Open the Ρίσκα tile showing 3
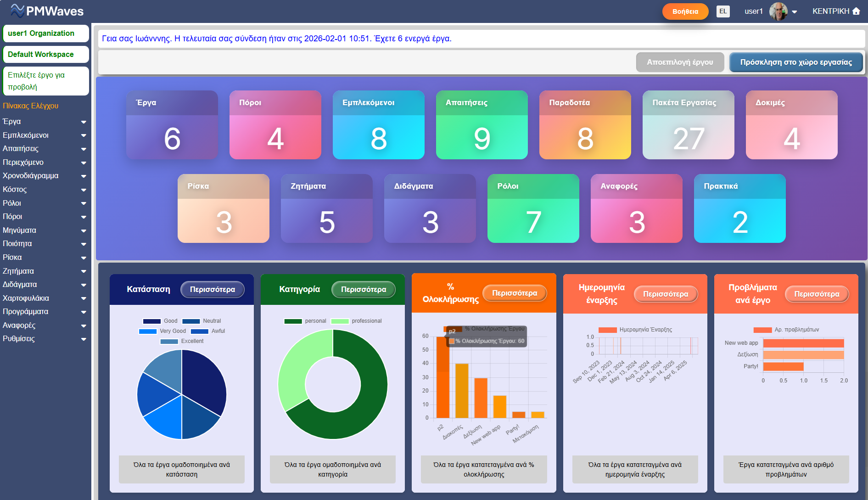Screen dimensions: 868x500 (x=223, y=208)
